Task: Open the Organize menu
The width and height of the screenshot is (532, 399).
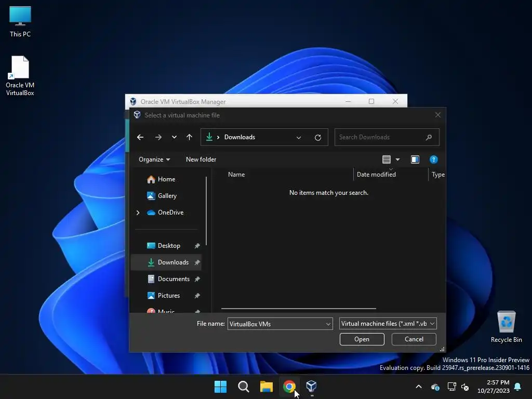Action: [154, 159]
